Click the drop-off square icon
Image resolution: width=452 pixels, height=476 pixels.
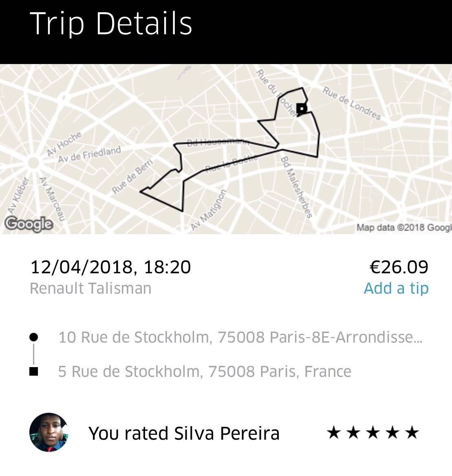pyautogui.click(x=34, y=372)
